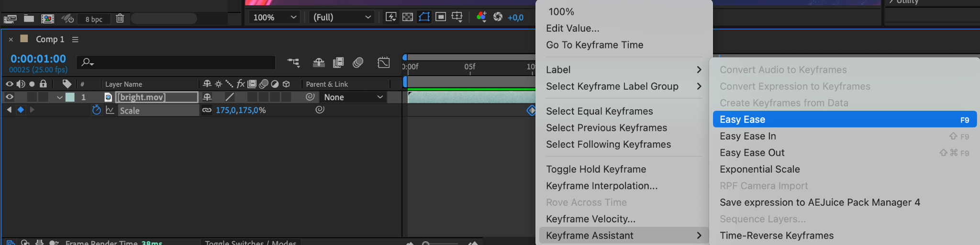Click the bright.mov layer label color swatch

[70, 97]
